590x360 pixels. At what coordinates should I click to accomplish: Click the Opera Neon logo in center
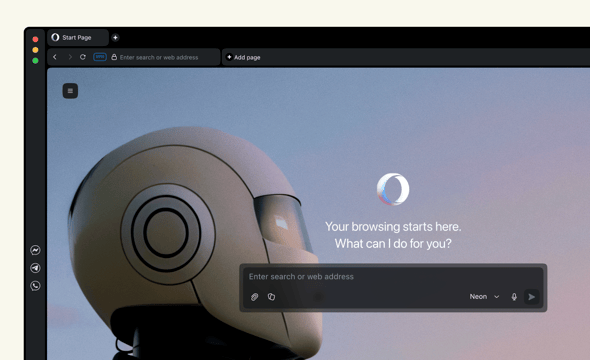[x=393, y=189]
